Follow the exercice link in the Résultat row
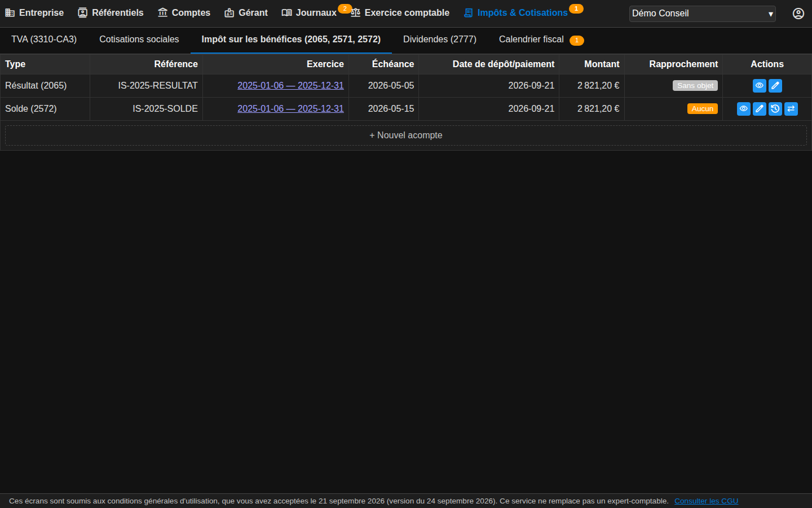812x508 pixels. pyautogui.click(x=290, y=86)
